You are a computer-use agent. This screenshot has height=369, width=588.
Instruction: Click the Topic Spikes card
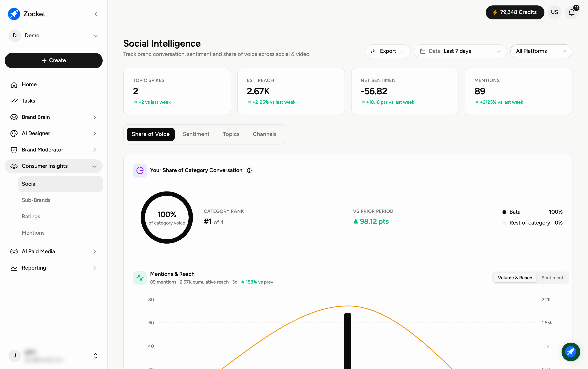(177, 91)
